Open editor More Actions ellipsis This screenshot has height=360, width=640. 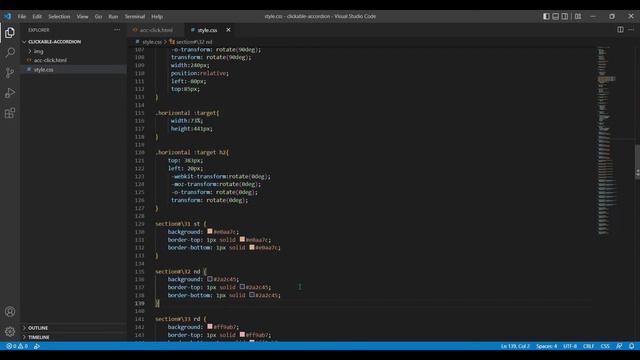(631, 29)
